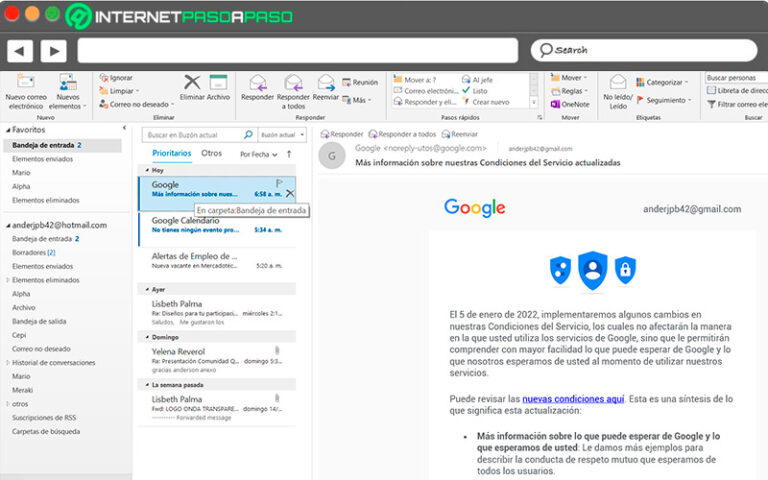Open Borradores [2] folder
The width and height of the screenshot is (768, 480).
click(33, 252)
